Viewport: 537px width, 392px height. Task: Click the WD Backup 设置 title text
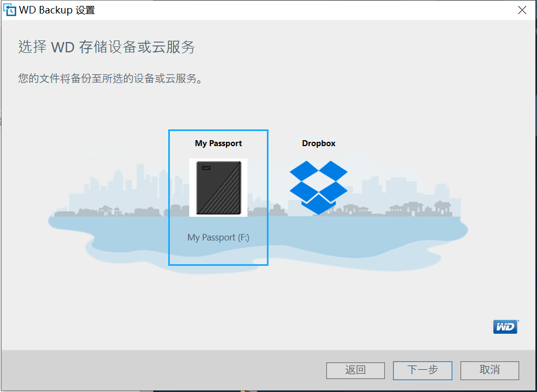[x=57, y=10]
